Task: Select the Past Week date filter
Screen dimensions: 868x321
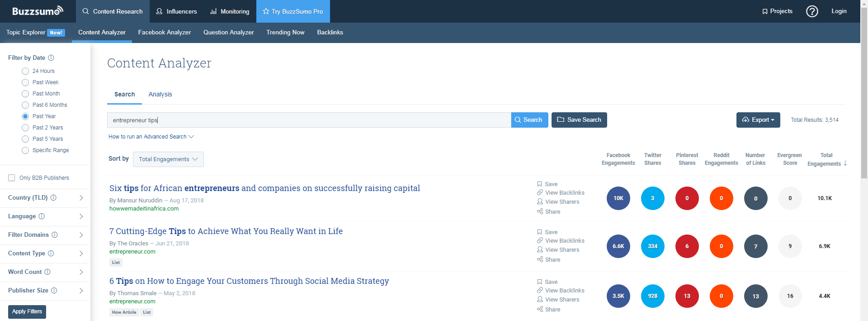Action: 25,82
